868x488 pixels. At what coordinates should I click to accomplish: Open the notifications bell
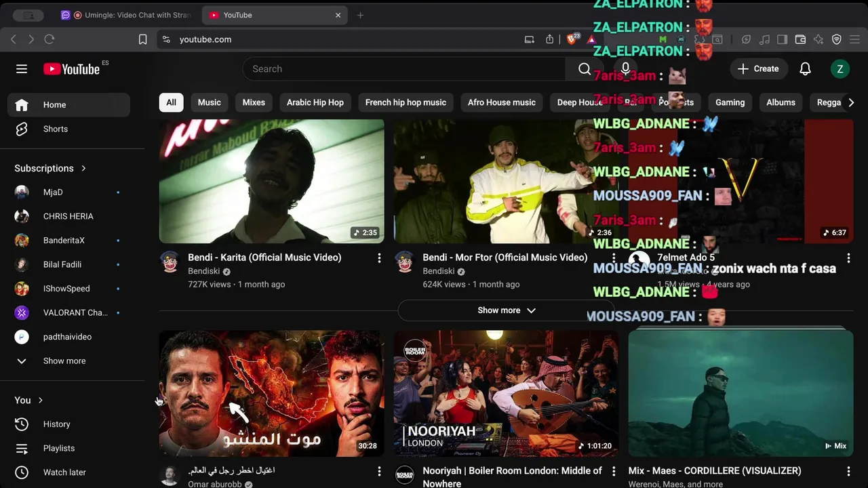pyautogui.click(x=805, y=68)
